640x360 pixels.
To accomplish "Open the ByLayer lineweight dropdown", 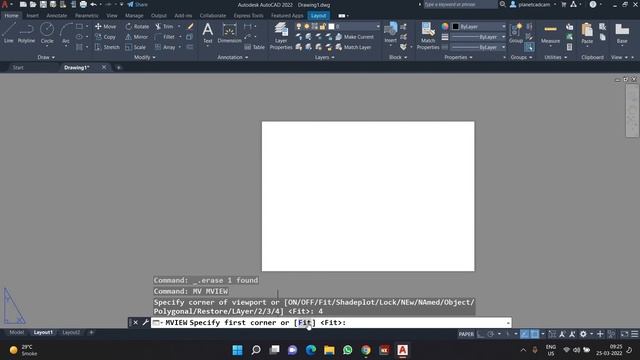I will click(478, 37).
